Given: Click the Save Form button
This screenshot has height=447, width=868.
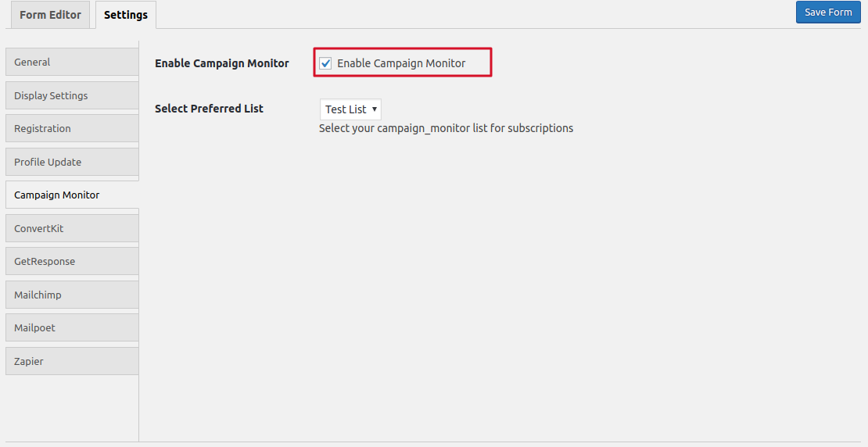Looking at the screenshot, I should point(828,13).
